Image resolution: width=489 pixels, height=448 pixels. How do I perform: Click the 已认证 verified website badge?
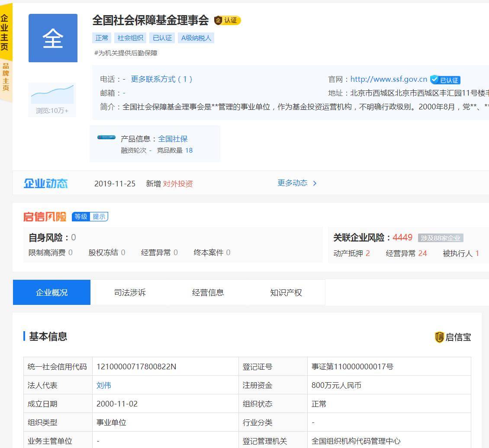tap(445, 80)
